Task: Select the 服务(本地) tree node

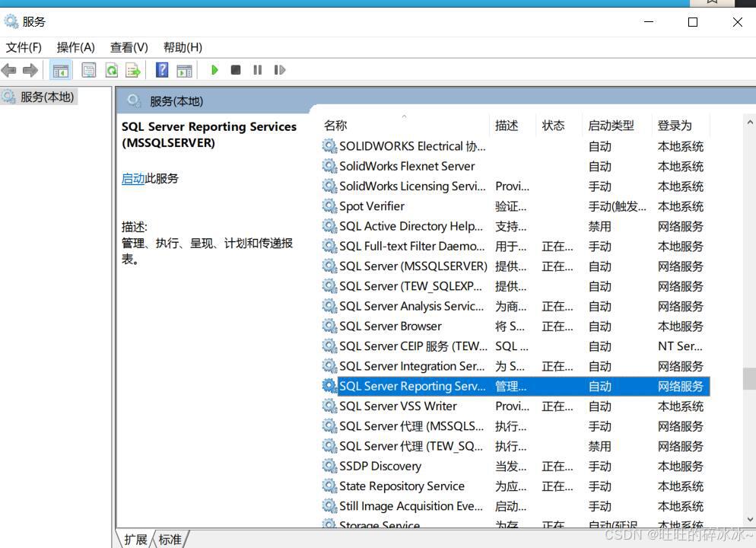Action: (x=46, y=97)
